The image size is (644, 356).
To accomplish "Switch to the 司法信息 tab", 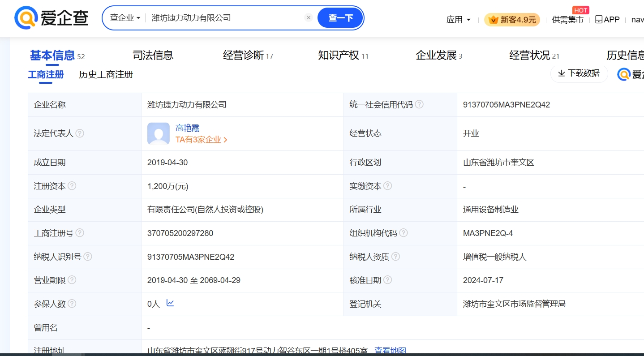I will point(153,55).
